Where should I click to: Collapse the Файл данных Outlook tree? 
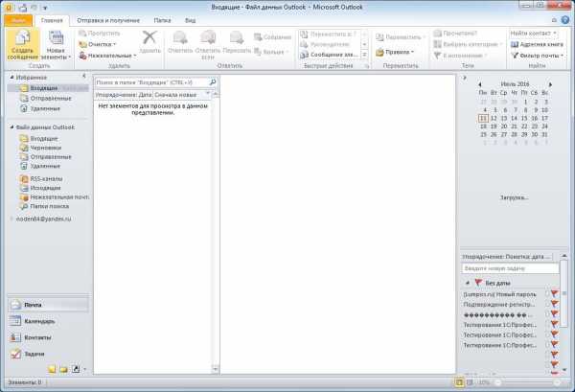[x=12, y=127]
